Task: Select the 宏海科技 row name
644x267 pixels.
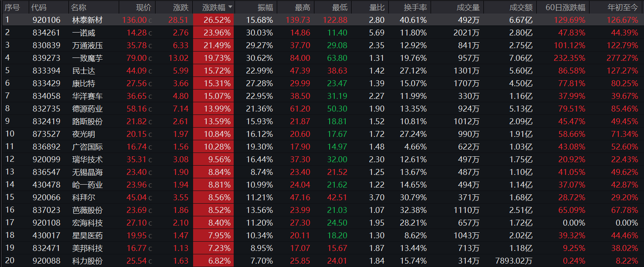Action: pos(87,223)
